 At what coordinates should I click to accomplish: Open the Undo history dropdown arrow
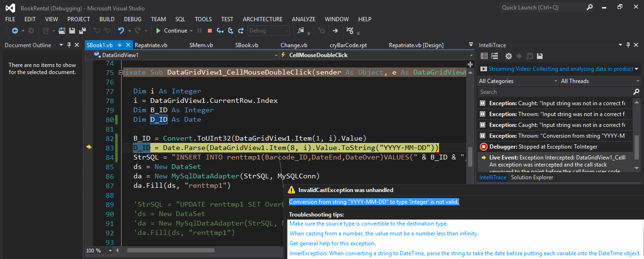[x=130, y=31]
